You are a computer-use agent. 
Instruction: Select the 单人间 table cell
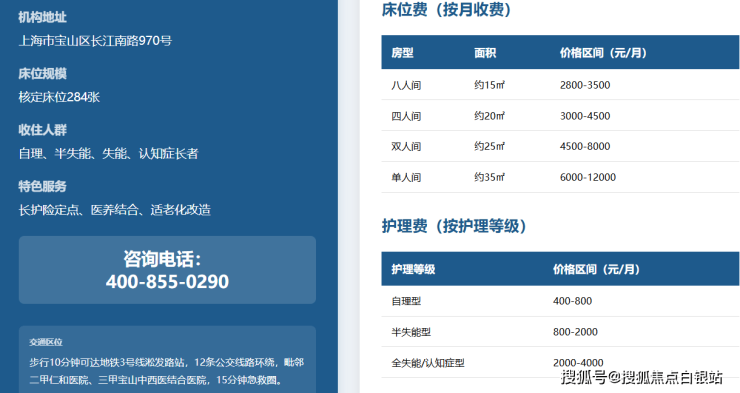pos(406,177)
